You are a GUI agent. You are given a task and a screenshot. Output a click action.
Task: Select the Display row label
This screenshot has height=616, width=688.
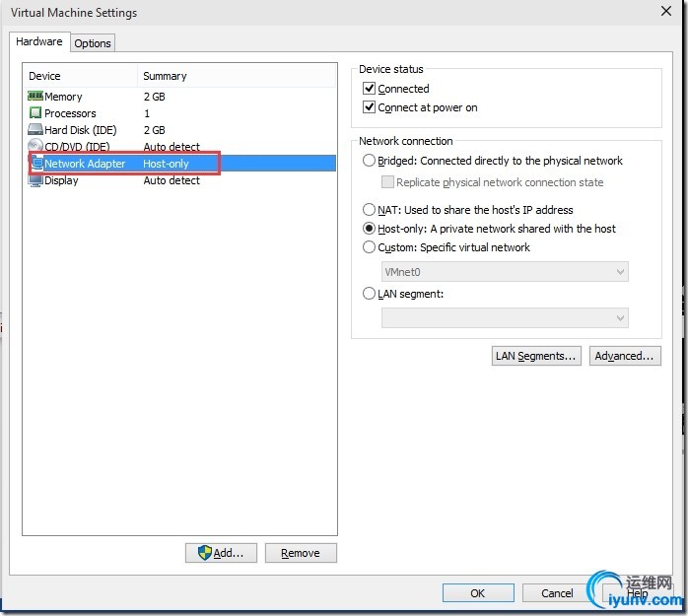click(x=61, y=180)
